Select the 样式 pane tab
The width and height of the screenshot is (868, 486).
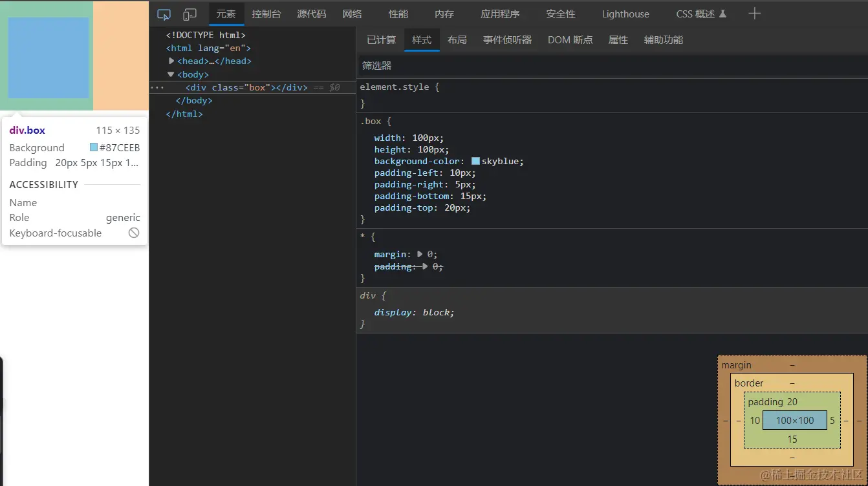(422, 40)
